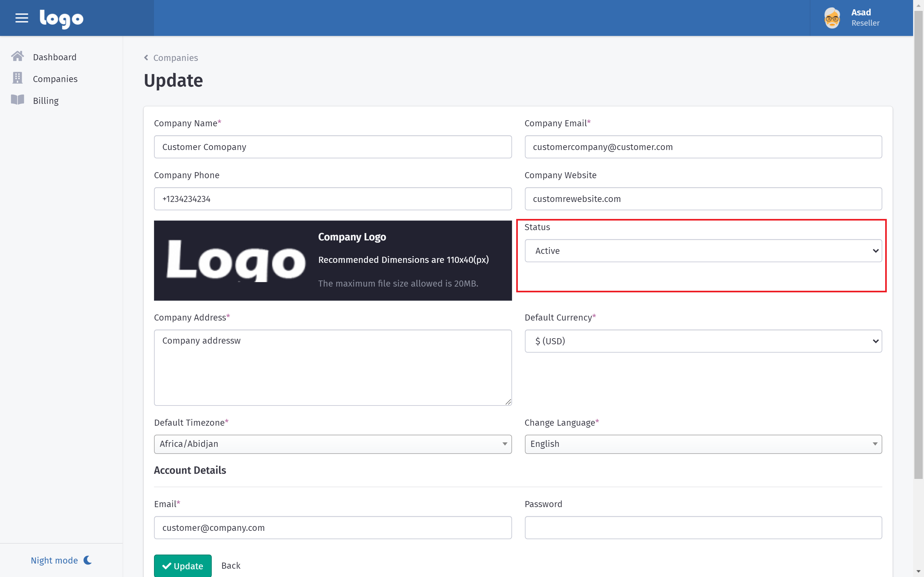Click the white logo in header
924x577 pixels.
coord(62,19)
